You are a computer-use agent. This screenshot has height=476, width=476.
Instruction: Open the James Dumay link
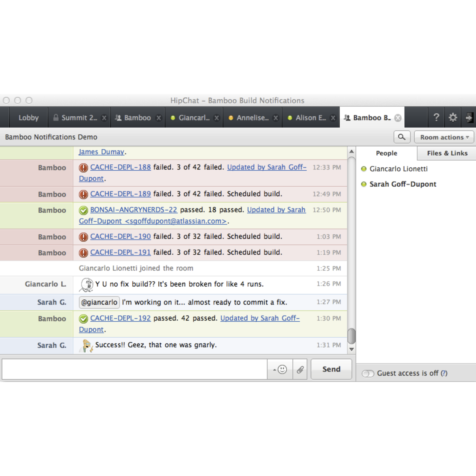tap(102, 152)
